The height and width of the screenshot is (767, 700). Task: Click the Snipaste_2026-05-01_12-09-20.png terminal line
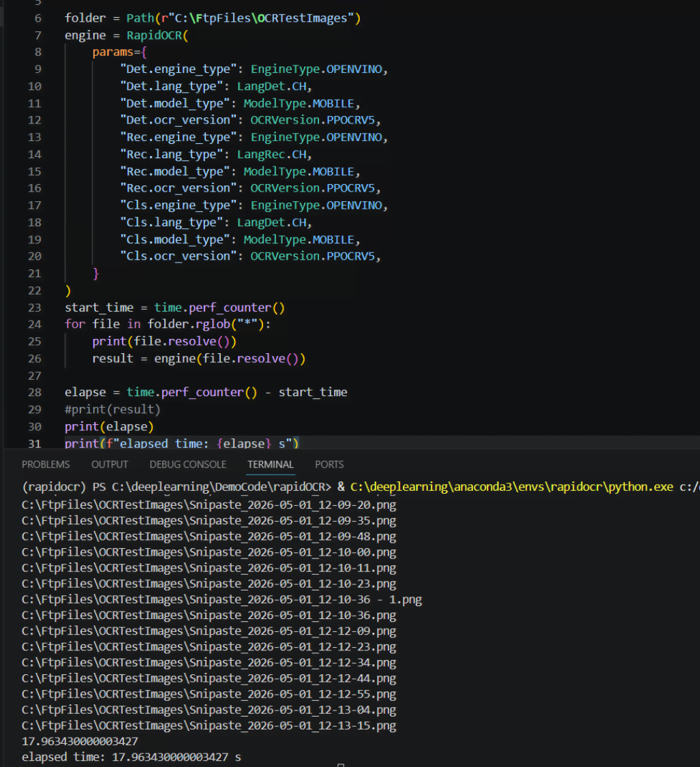[209, 505]
